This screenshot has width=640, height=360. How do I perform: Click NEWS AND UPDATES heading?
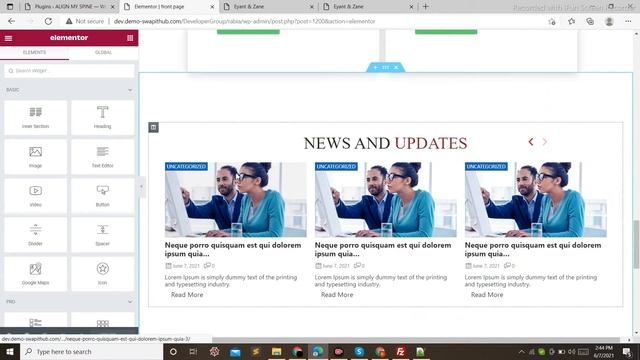coord(385,143)
